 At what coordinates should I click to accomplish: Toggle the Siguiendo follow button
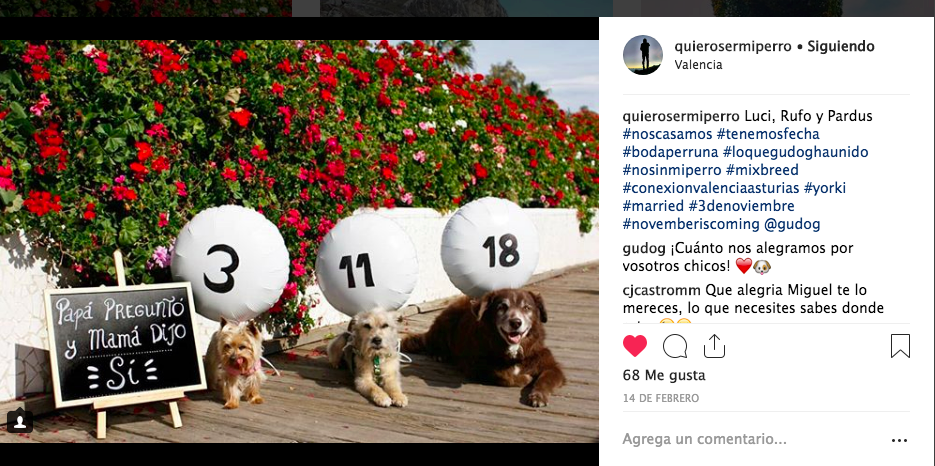pyautogui.click(x=841, y=47)
